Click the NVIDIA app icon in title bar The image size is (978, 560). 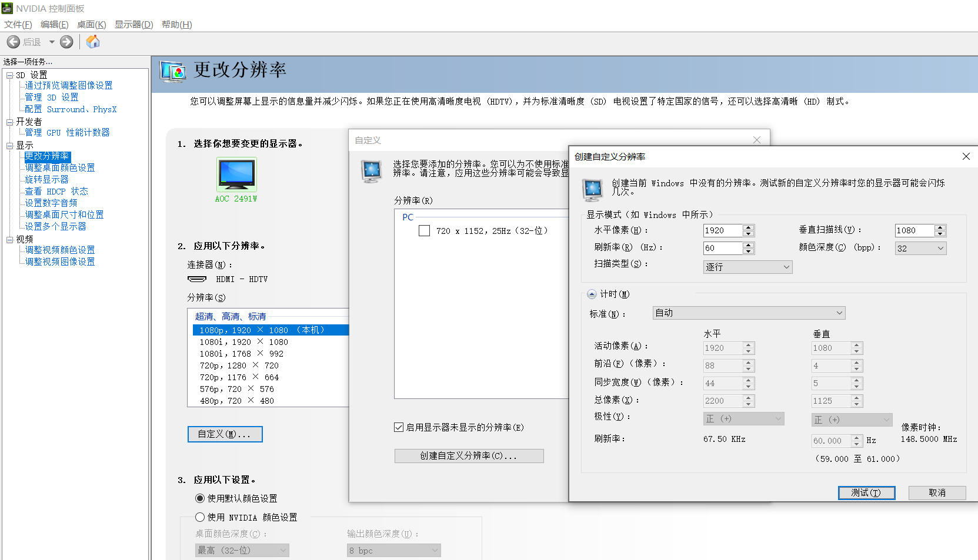7,8
